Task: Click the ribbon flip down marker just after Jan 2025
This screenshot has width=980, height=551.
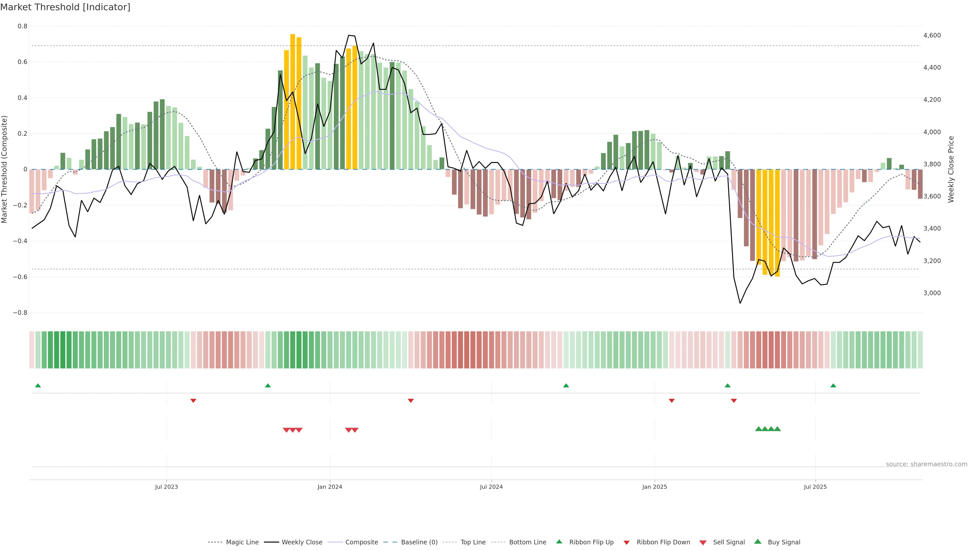Action: coord(671,400)
